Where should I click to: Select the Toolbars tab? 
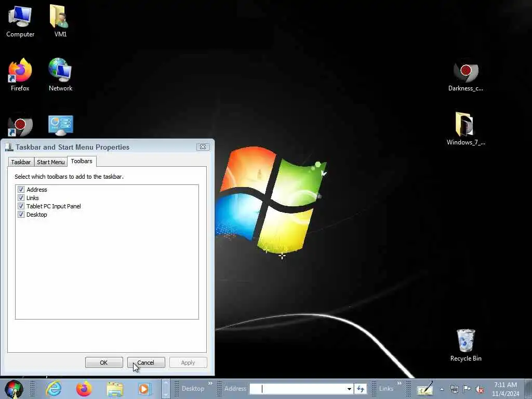(x=82, y=161)
